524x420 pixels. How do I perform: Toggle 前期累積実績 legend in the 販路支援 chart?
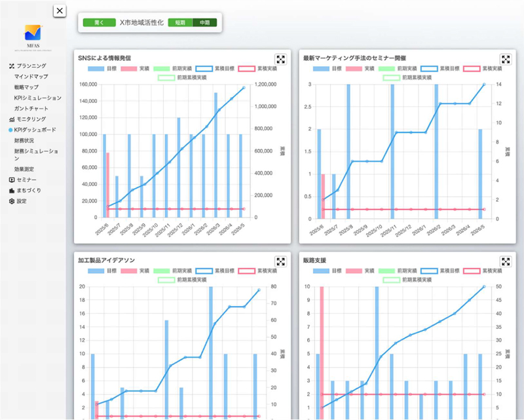point(407,280)
